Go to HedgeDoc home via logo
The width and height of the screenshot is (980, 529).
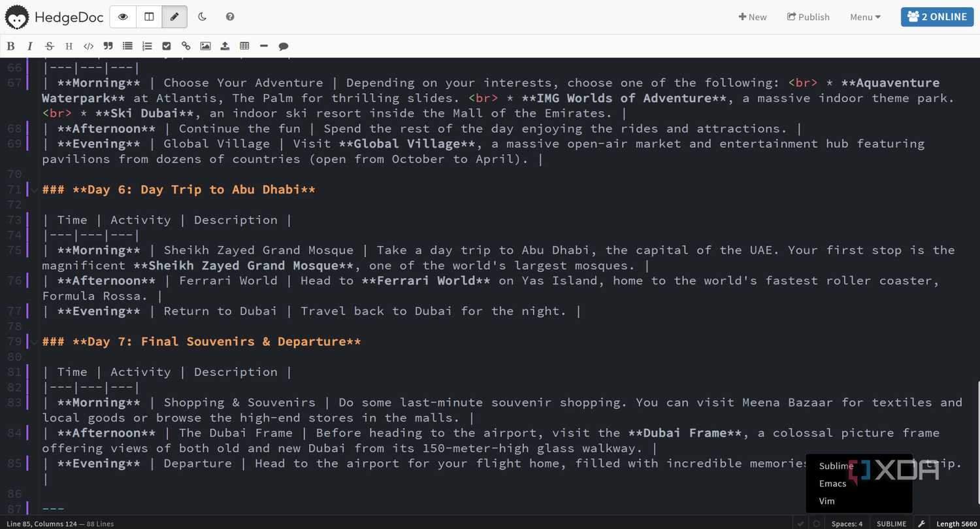(55, 17)
